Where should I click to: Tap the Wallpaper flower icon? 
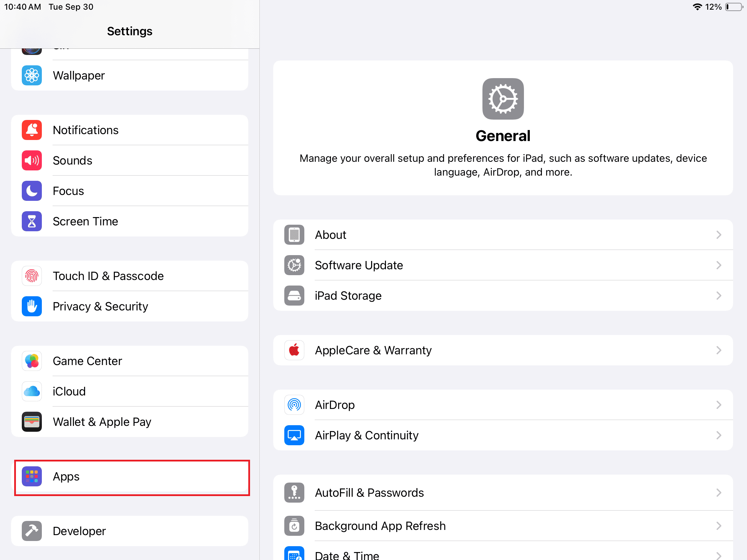coord(32,75)
